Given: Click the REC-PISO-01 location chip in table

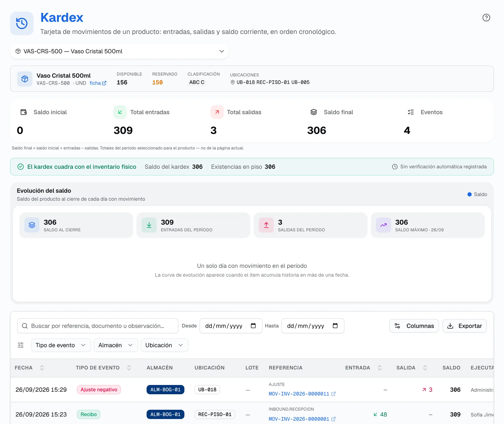Looking at the screenshot, I should (215, 414).
